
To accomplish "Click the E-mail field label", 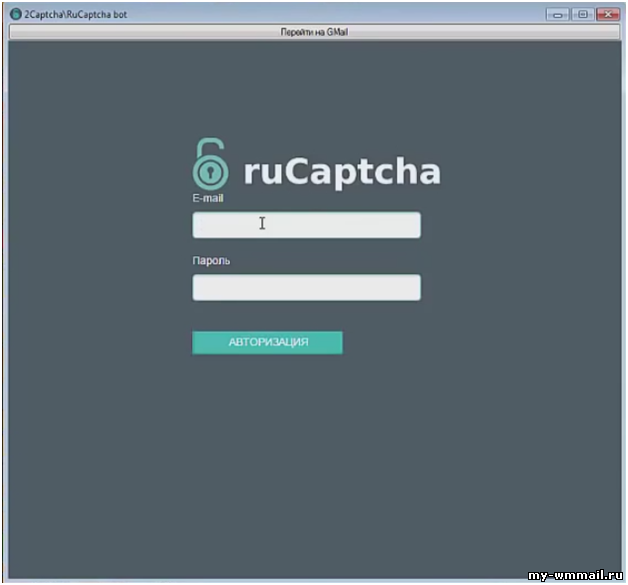I will pos(208,198).
